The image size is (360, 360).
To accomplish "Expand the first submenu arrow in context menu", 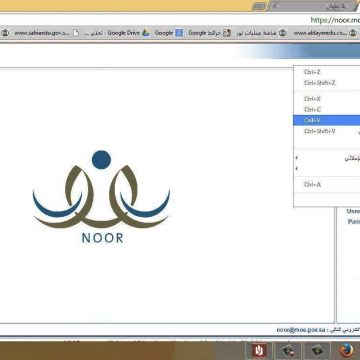I will point(297,158).
